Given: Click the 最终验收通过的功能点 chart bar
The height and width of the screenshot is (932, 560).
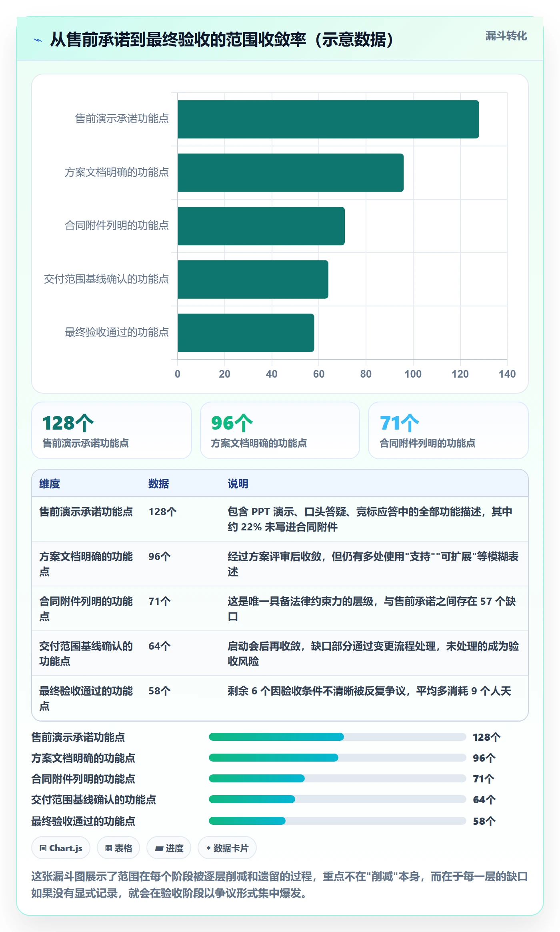Looking at the screenshot, I should coord(246,333).
